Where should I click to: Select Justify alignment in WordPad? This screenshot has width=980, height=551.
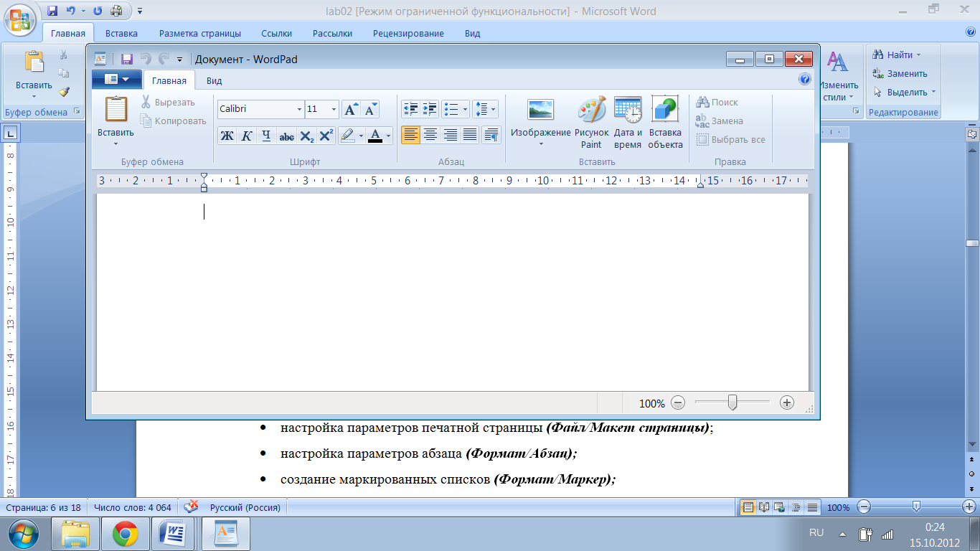[x=470, y=134]
